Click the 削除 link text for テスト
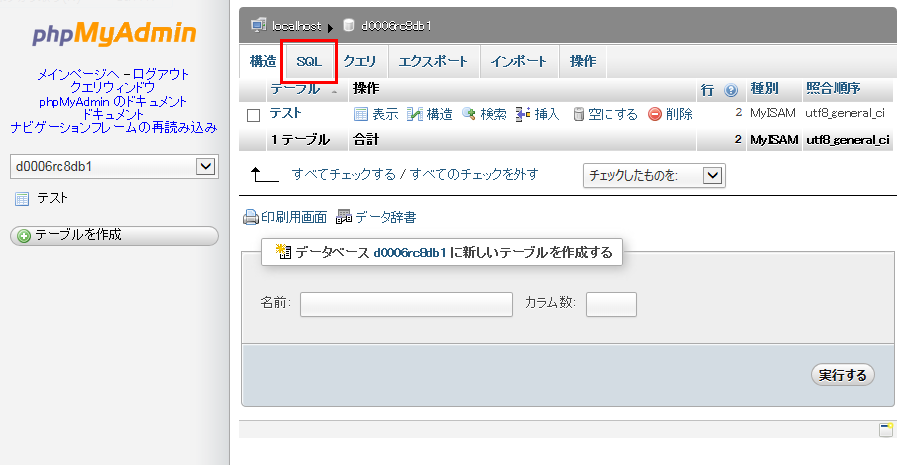 coord(679,114)
